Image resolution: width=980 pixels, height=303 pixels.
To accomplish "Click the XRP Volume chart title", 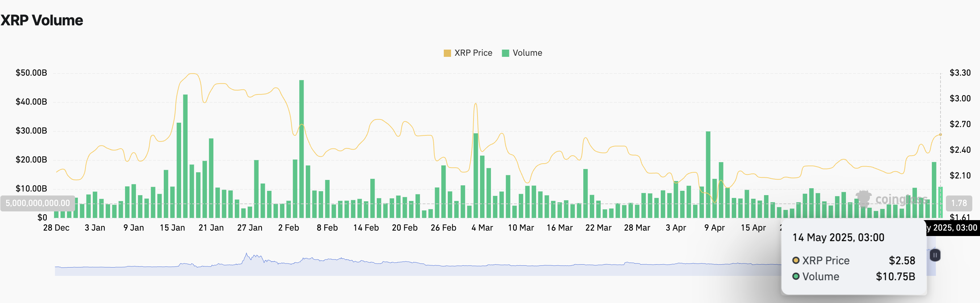I will pos(42,20).
